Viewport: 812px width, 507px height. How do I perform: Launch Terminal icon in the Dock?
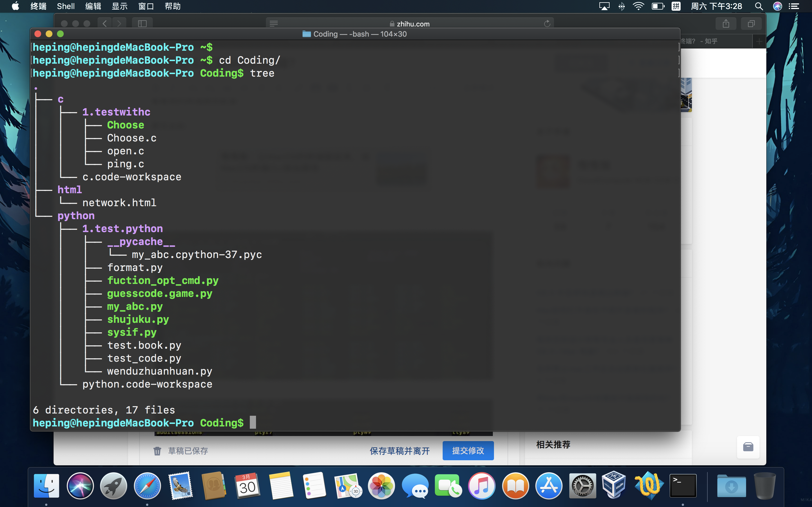point(683,486)
